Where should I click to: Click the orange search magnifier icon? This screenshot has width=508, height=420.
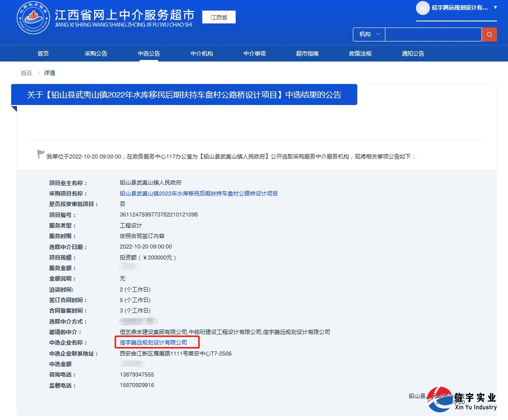[489, 34]
